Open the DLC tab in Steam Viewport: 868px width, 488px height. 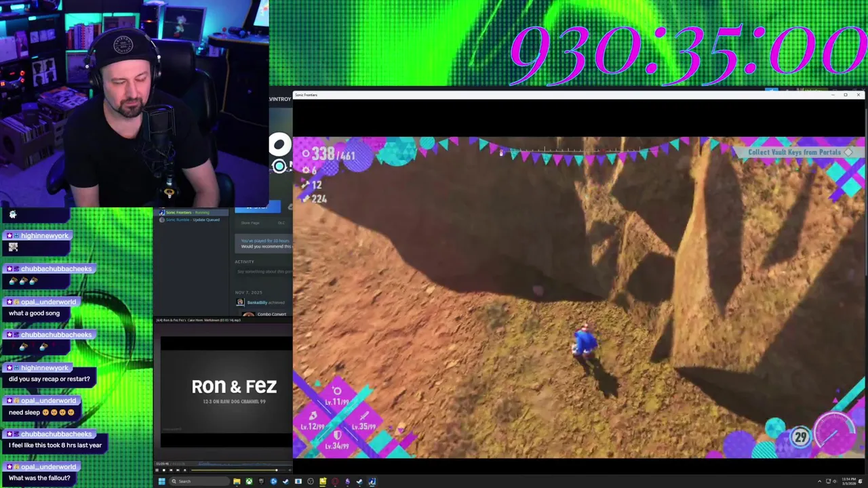(281, 223)
